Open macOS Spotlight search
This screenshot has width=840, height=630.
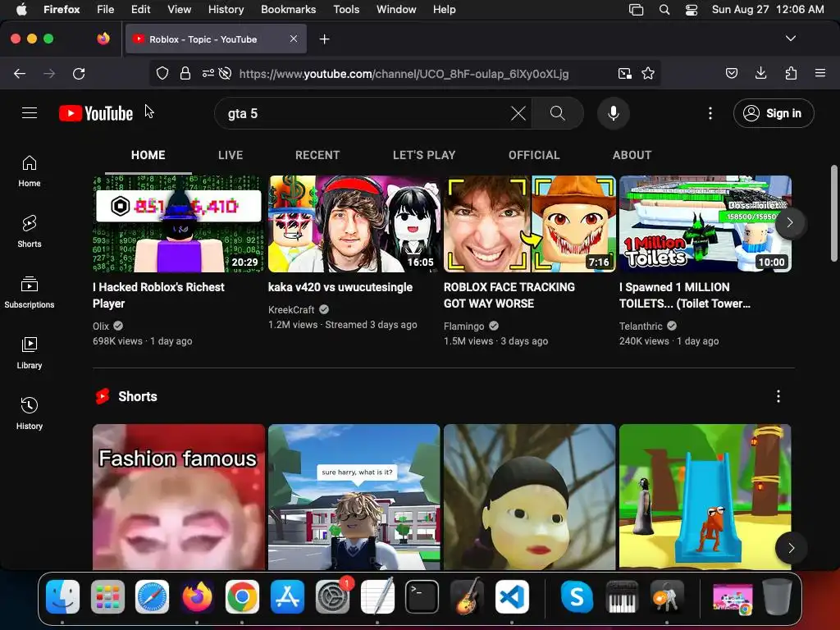click(x=664, y=10)
